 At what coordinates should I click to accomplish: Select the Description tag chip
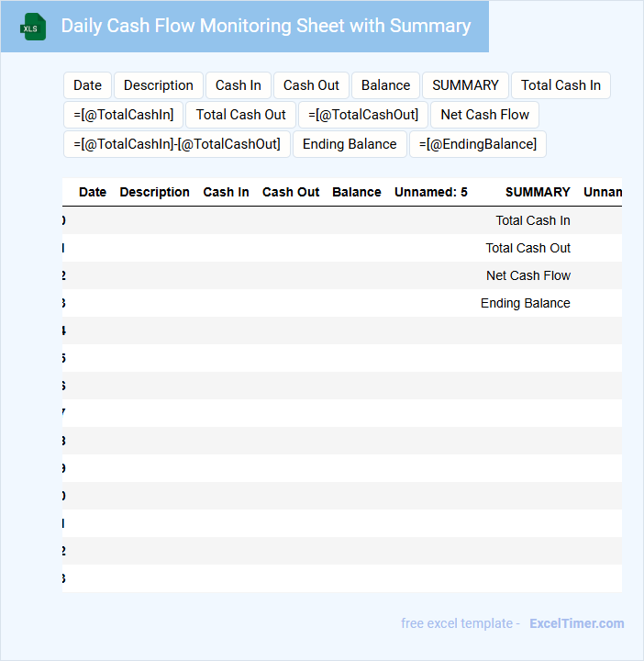(x=158, y=85)
